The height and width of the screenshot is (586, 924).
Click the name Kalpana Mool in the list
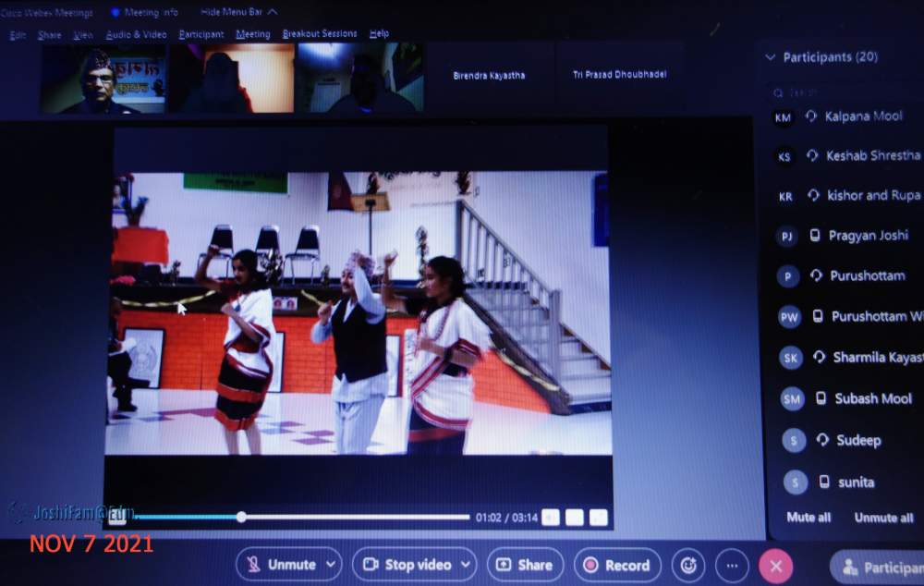click(x=863, y=116)
